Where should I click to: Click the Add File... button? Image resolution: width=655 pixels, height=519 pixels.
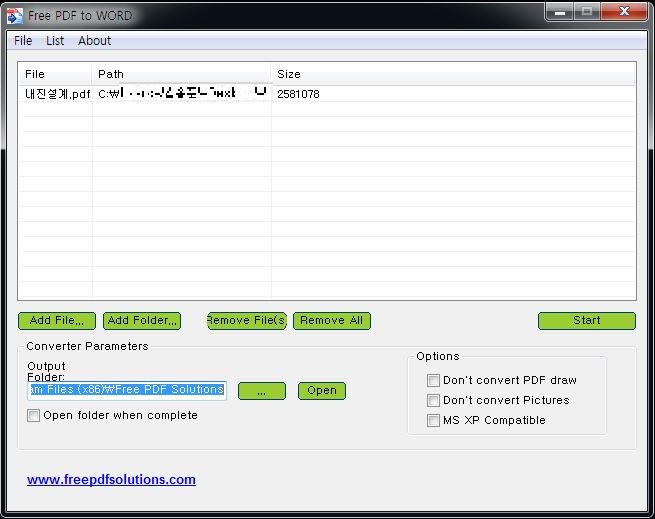point(57,321)
